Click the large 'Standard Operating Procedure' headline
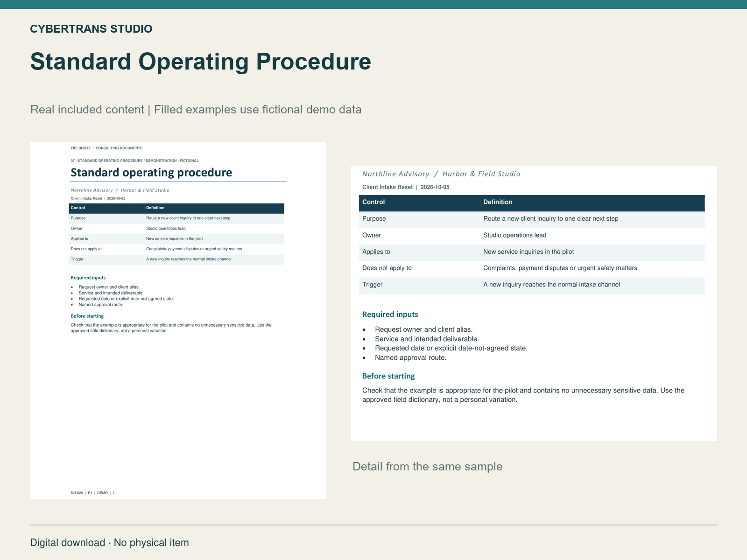The image size is (747, 560). pyautogui.click(x=200, y=62)
